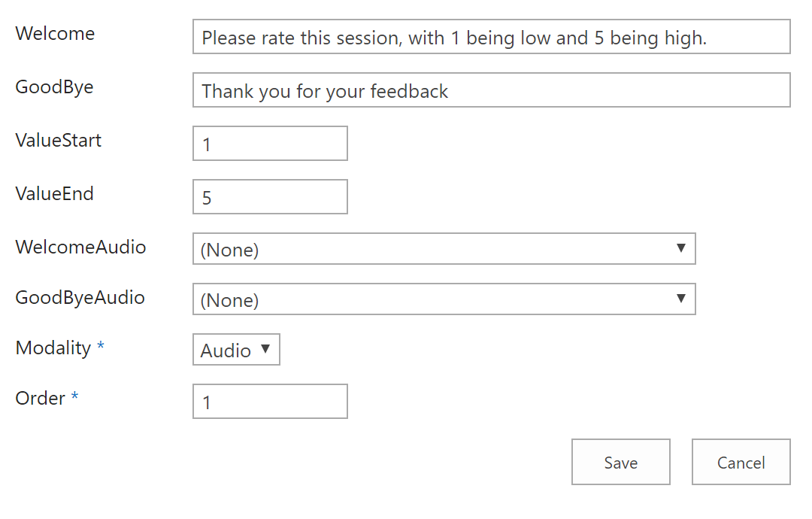The width and height of the screenshot is (812, 519).
Task: Click the Order label text
Action: tap(41, 399)
